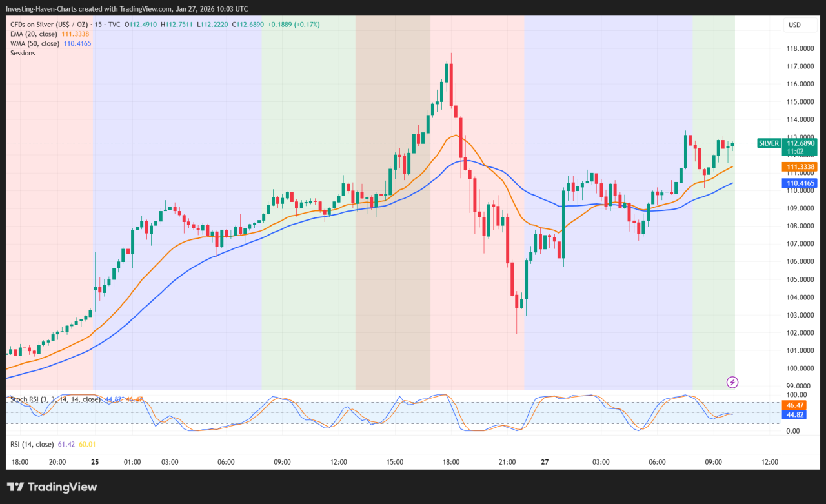Click the teal 112.6890 last price countdown label
This screenshot has width=826, height=504.
pyautogui.click(x=800, y=147)
